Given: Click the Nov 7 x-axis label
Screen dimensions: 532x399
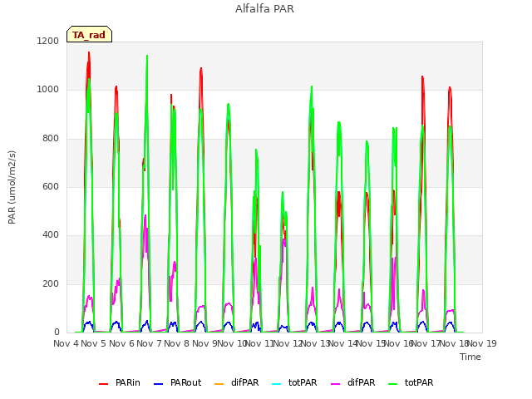Looking at the screenshot, I should pos(149,343).
